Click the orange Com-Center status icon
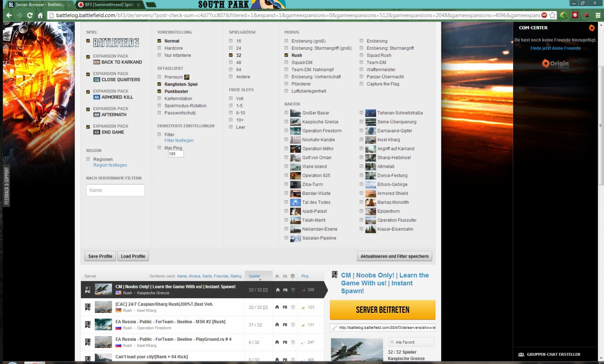Screen dimensions: 604x364 pos(591,28)
